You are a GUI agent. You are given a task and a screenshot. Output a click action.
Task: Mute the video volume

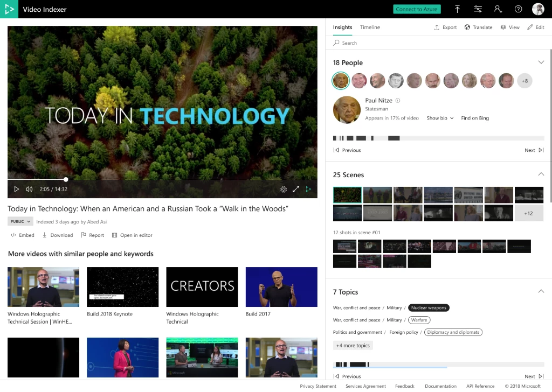(x=29, y=189)
